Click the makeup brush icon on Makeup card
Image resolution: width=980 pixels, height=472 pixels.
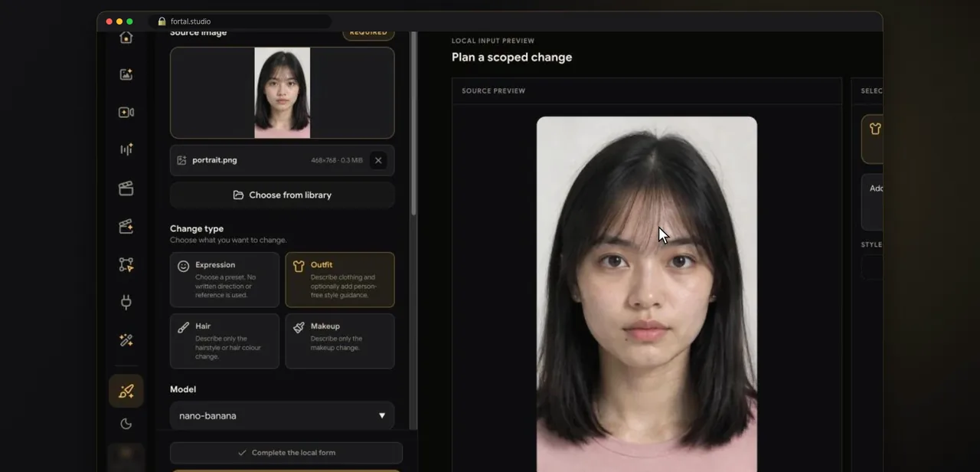pyautogui.click(x=299, y=327)
